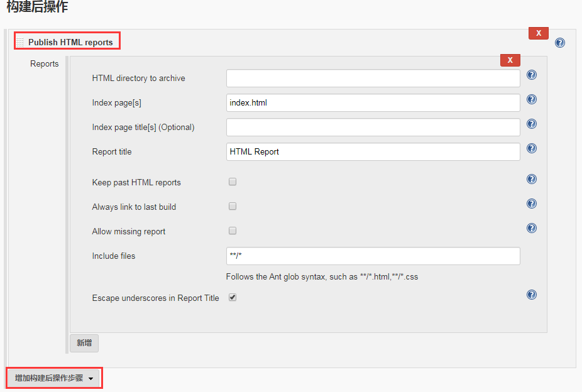Open help for Index page[s] field
Screen dimensions: 582x392
click(x=532, y=99)
